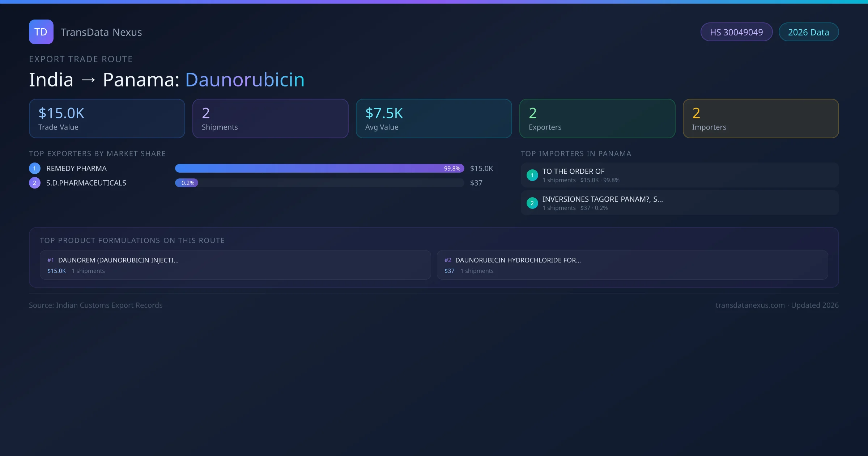The image size is (868, 456).
Task: Click the green rank 1 importer badge
Action: pyautogui.click(x=532, y=175)
